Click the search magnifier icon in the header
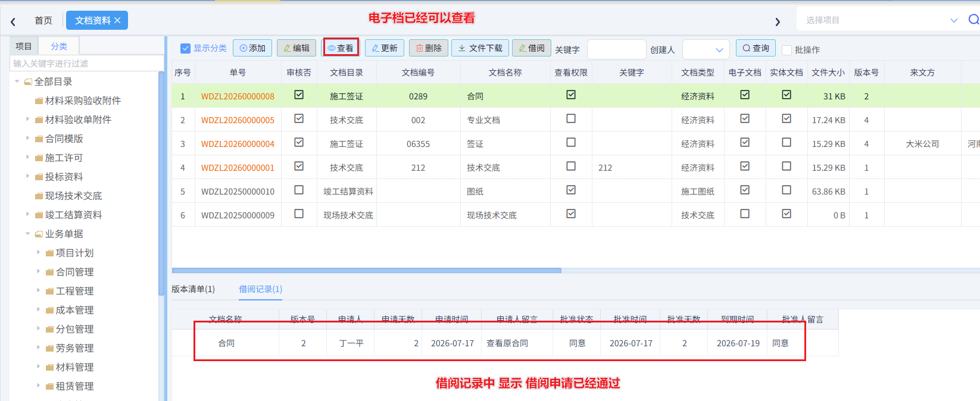The height and width of the screenshot is (401, 980). pyautogui.click(x=973, y=20)
